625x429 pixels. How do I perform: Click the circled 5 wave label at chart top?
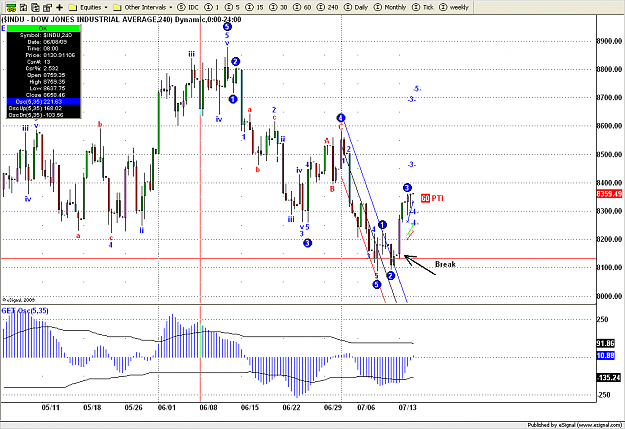click(227, 27)
